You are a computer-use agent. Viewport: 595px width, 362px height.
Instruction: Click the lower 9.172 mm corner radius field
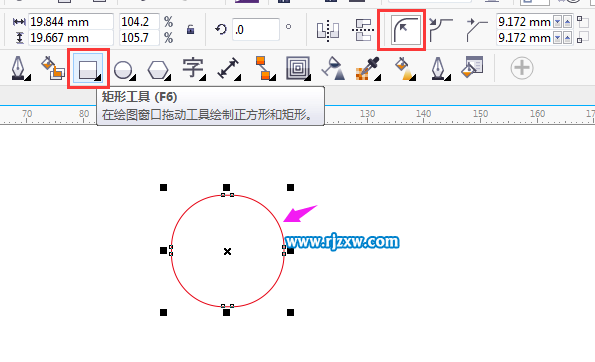pyautogui.click(x=524, y=38)
